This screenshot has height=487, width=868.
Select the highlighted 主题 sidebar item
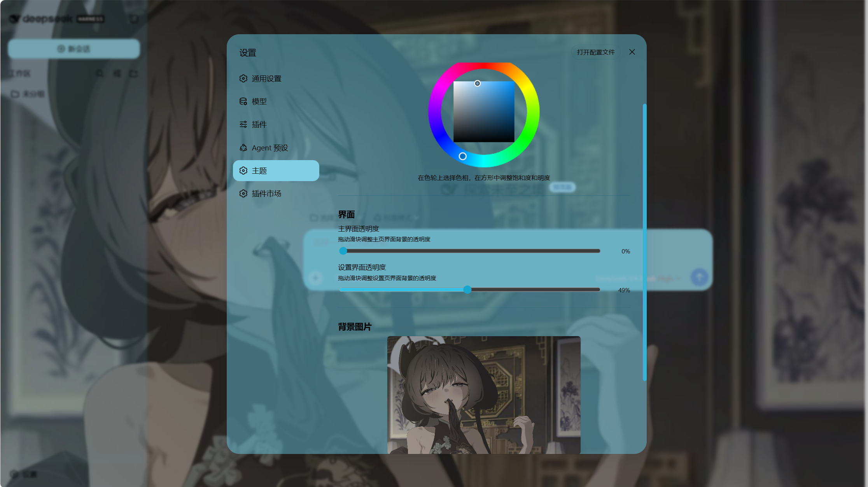tap(276, 171)
